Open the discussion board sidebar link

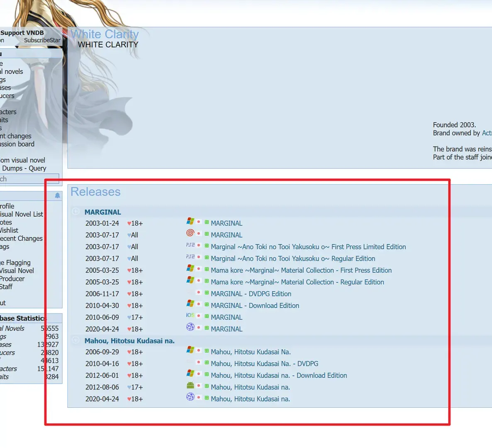[17, 144]
